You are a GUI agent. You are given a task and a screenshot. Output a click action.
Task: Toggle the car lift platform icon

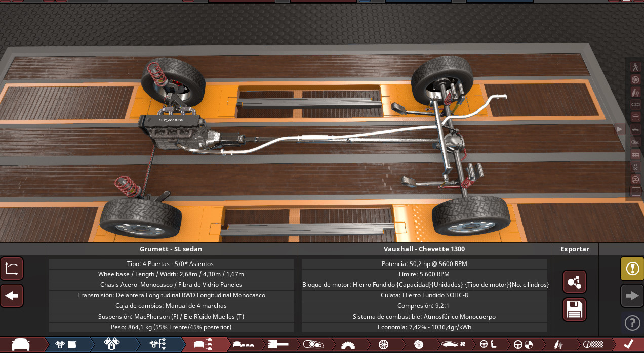pos(636,166)
